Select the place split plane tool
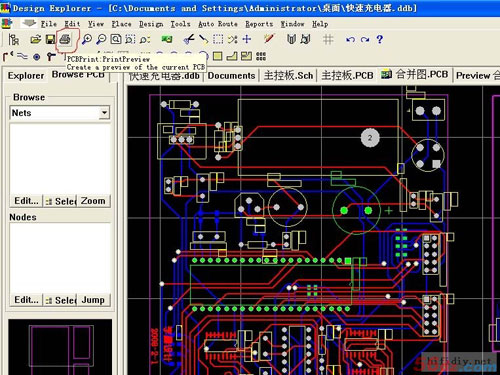This screenshot has width=500, height=375. (246, 56)
